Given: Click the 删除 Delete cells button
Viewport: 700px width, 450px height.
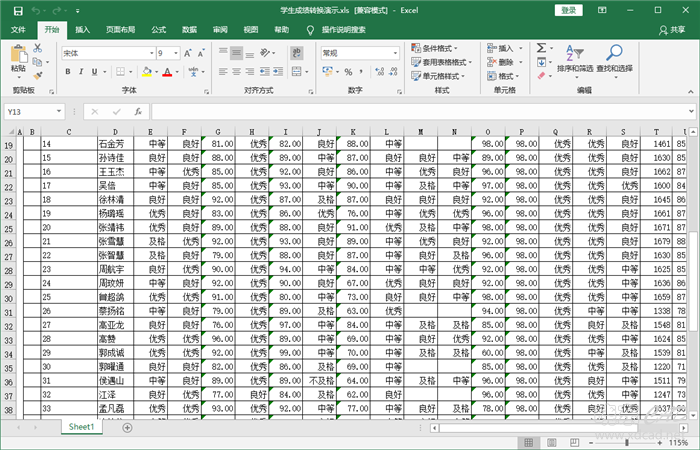Looking at the screenshot, I should pos(505,62).
